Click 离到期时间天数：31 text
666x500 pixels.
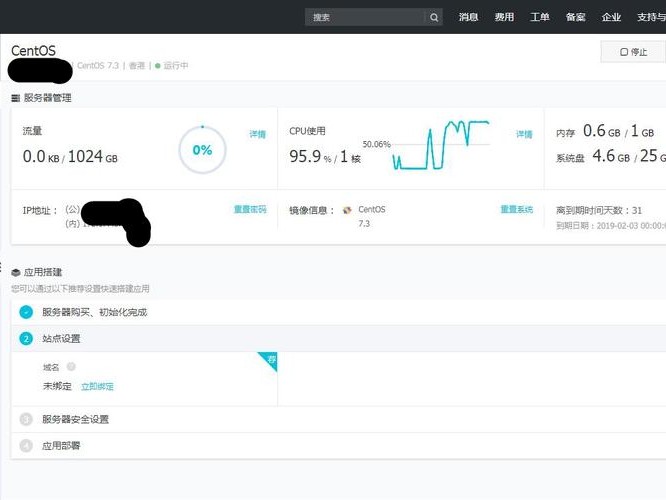(x=599, y=210)
